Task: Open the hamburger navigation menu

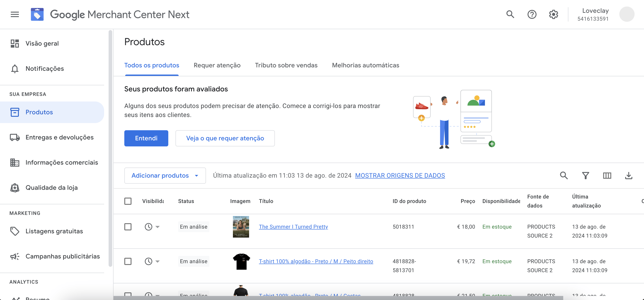Action: click(14, 14)
